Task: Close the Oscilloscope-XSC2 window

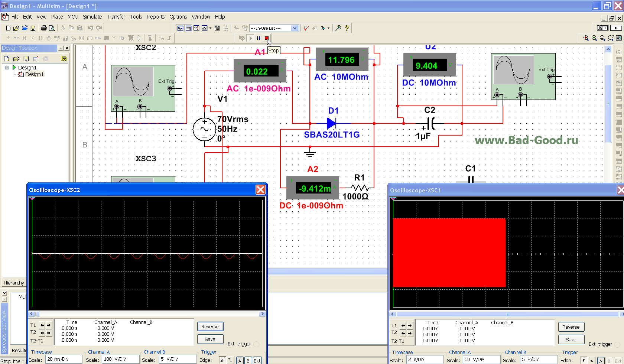Action: pyautogui.click(x=260, y=190)
